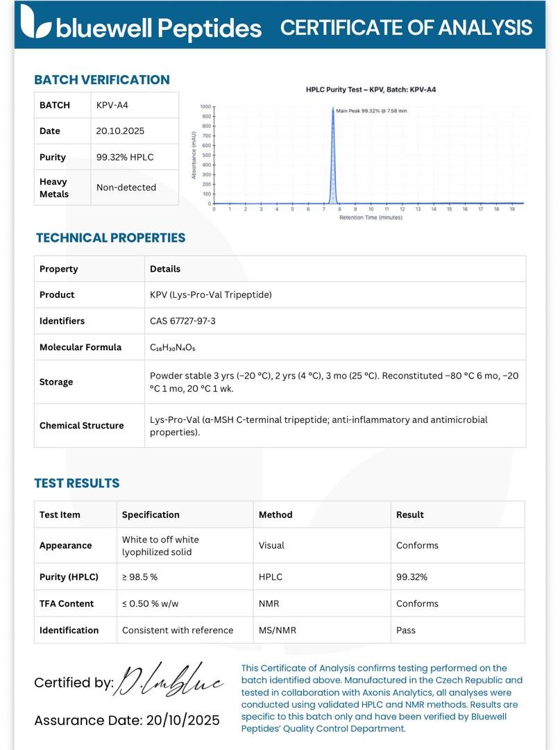This screenshot has width=560, height=750.
Task: Click the Retention Time axis label
Action: click(x=371, y=217)
